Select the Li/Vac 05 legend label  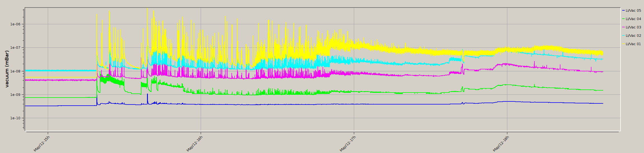pyautogui.click(x=633, y=11)
